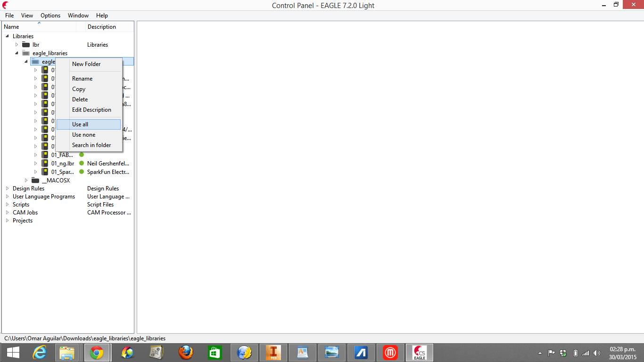The width and height of the screenshot is (644, 362).
Task: Collapse the eagle_libraries top folder node
Action: click(x=17, y=53)
